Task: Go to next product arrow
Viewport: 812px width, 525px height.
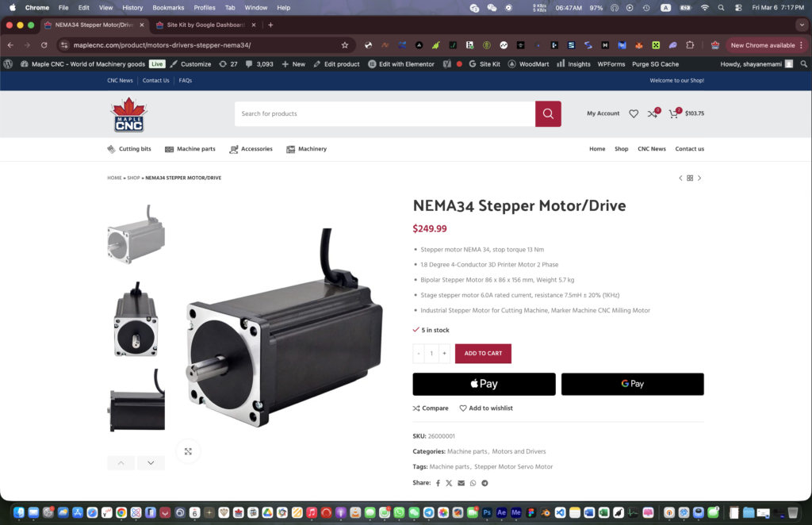Action: tap(699, 178)
